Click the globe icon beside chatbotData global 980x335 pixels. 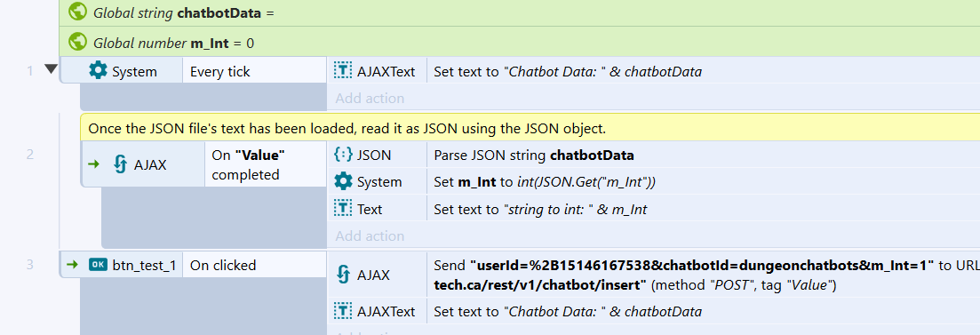click(x=77, y=12)
